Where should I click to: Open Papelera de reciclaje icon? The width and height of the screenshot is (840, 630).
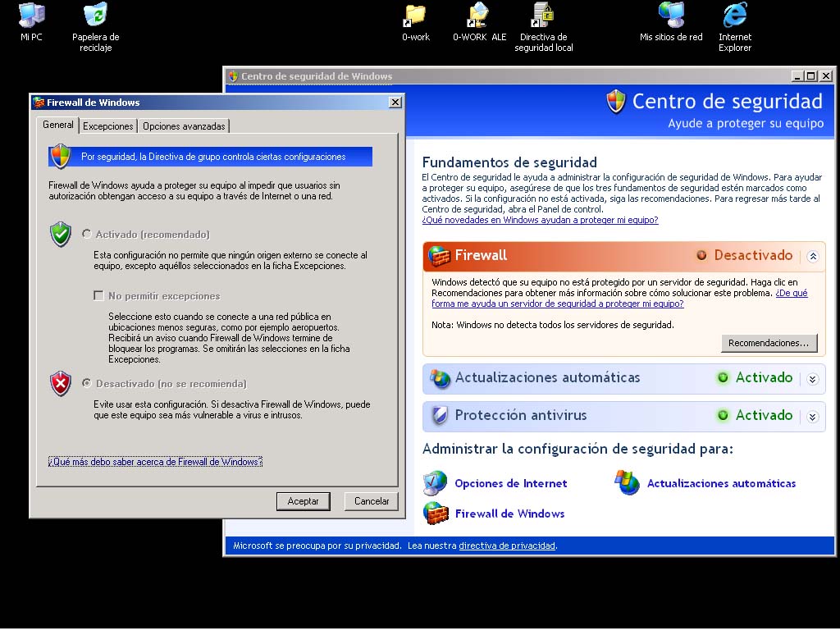96,27
